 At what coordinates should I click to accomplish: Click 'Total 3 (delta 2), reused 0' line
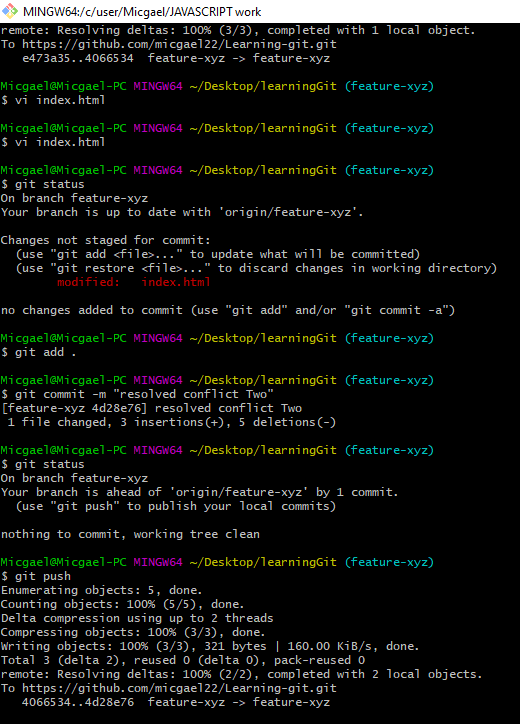click(183, 660)
